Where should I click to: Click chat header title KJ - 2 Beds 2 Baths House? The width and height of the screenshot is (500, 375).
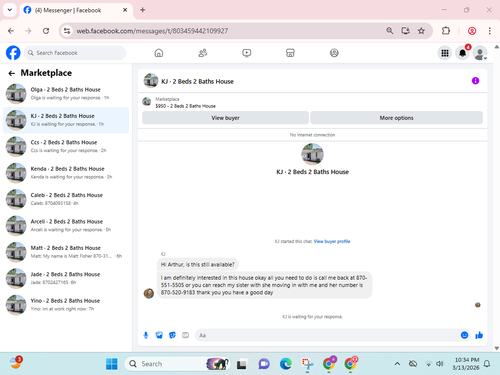[x=197, y=81]
